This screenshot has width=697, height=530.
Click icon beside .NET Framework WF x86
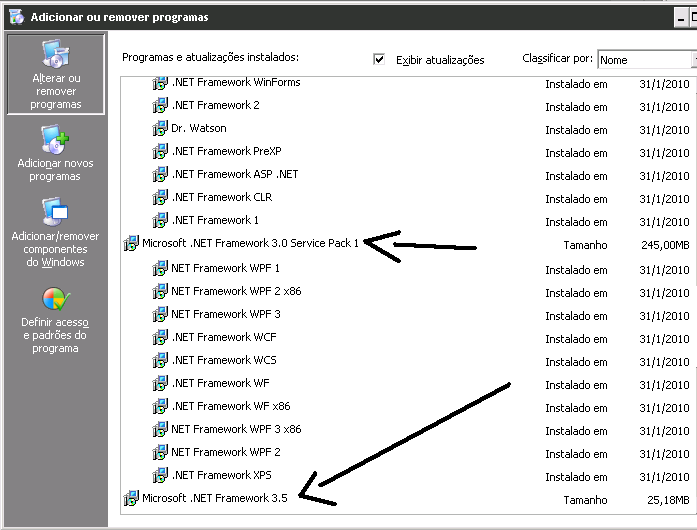coord(160,406)
